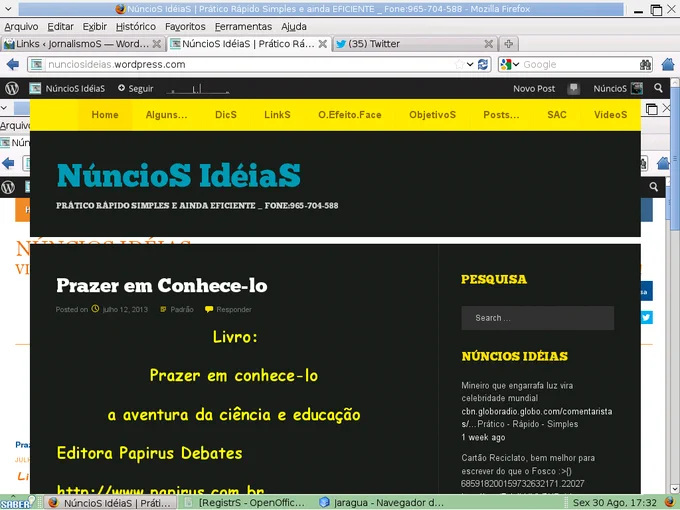Click the Padrão post format link
Image resolution: width=680 pixels, height=510 pixels.
[x=182, y=310]
